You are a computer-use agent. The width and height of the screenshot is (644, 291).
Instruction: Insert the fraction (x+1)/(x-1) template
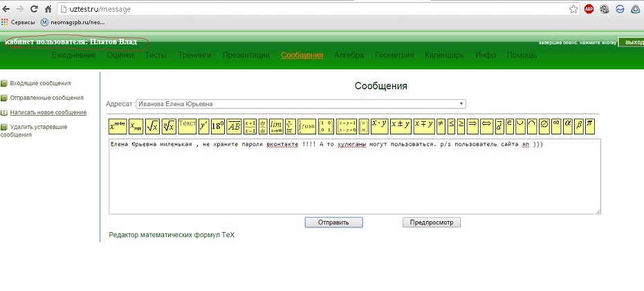point(250,126)
